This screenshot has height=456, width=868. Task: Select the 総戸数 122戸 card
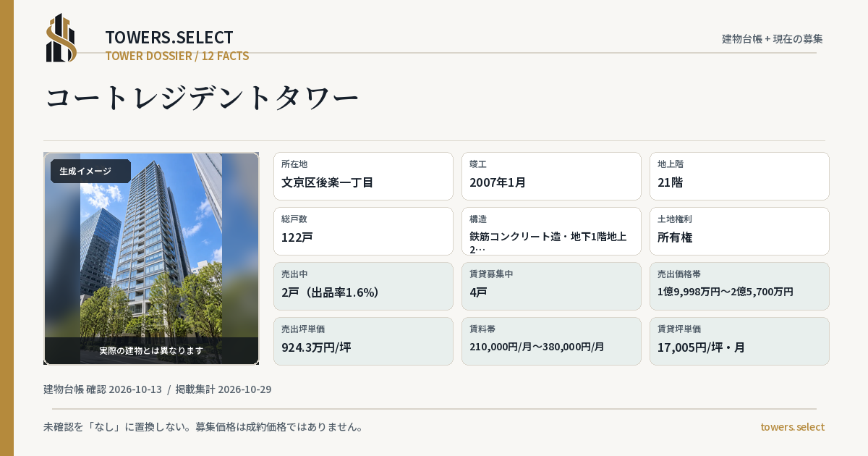(x=363, y=231)
